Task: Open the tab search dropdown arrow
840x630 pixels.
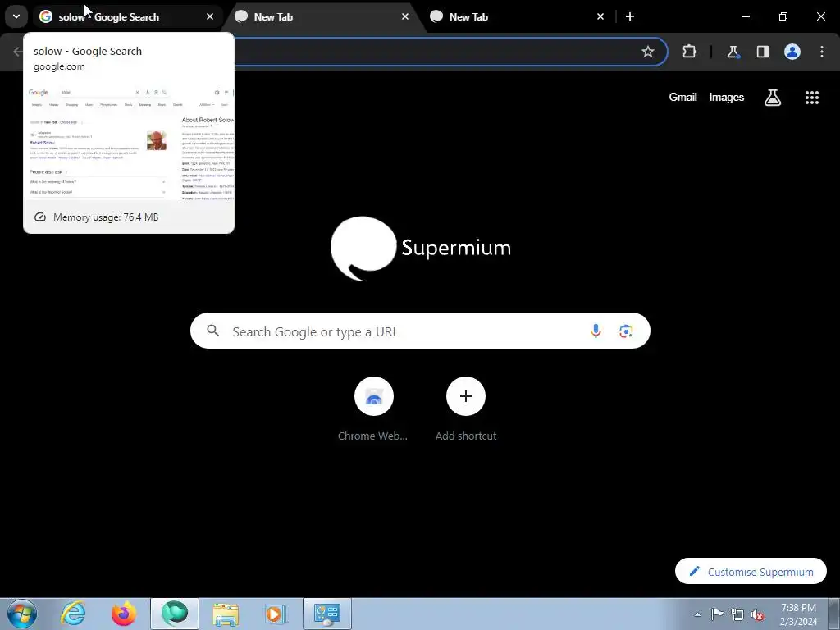Action: [x=16, y=16]
